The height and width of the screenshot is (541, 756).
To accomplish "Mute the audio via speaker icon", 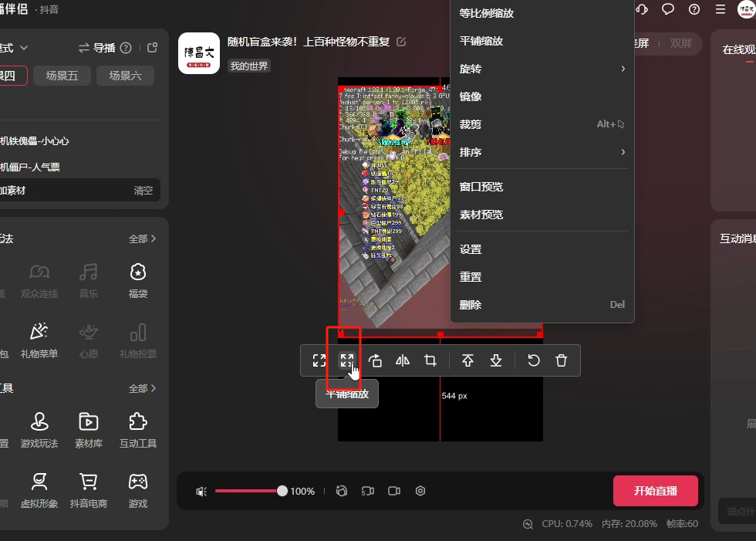I will [x=201, y=491].
